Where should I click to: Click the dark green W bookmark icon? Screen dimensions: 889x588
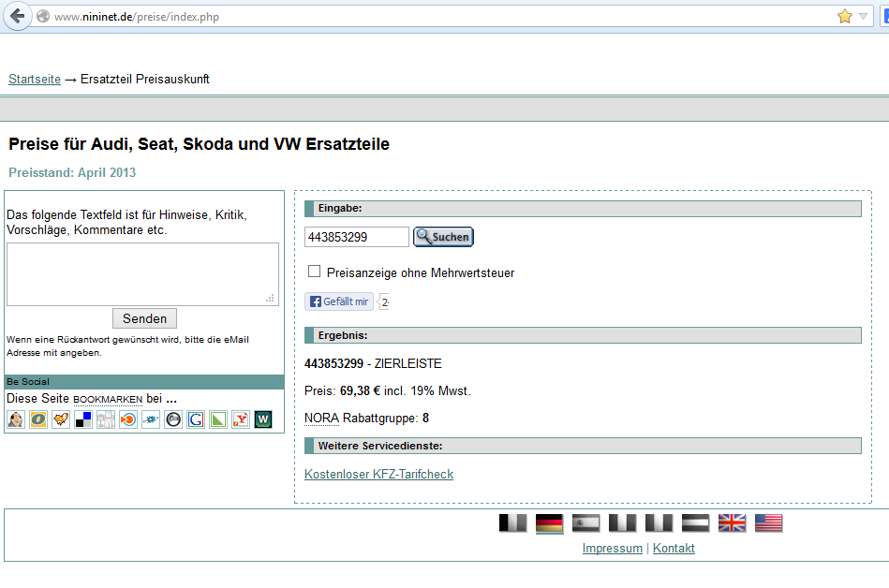click(263, 419)
